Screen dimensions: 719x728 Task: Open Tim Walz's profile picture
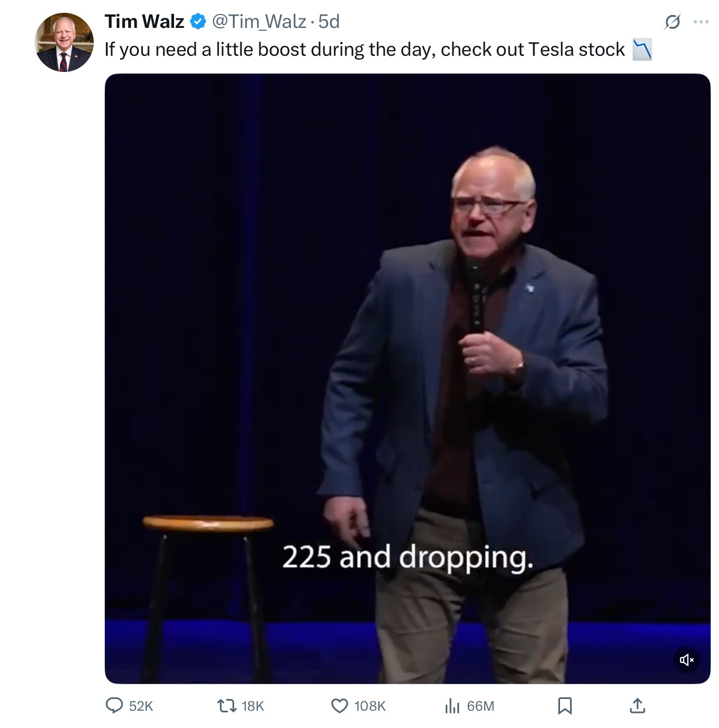[x=64, y=42]
